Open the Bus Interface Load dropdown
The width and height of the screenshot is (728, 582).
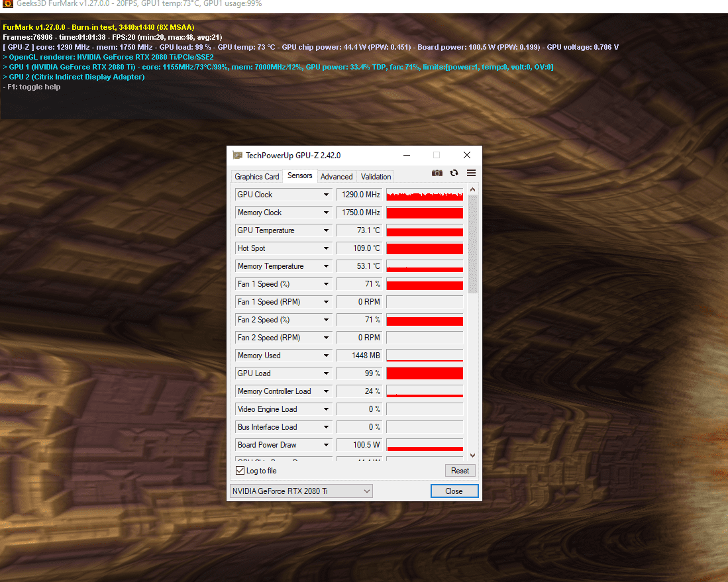click(327, 427)
